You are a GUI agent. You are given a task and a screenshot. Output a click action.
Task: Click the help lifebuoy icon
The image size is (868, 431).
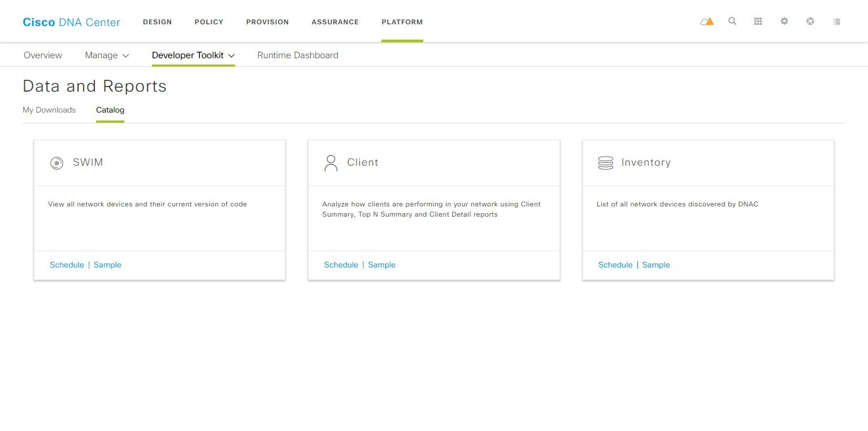[810, 21]
